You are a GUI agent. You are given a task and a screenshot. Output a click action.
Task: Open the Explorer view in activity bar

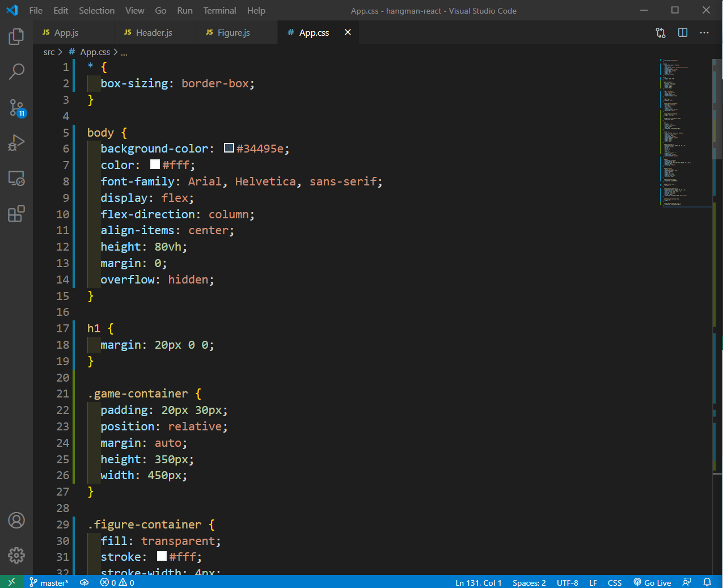click(16, 37)
